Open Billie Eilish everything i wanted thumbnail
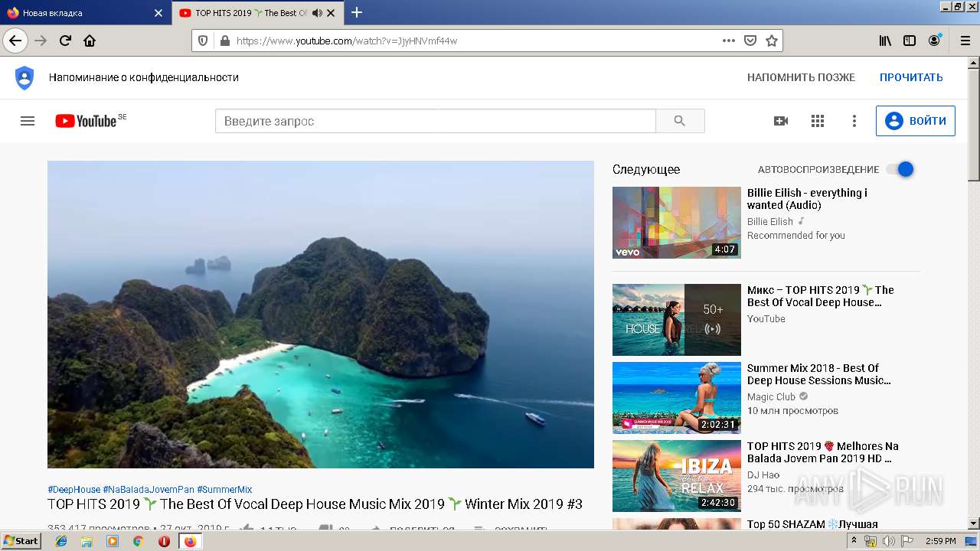 click(x=677, y=223)
